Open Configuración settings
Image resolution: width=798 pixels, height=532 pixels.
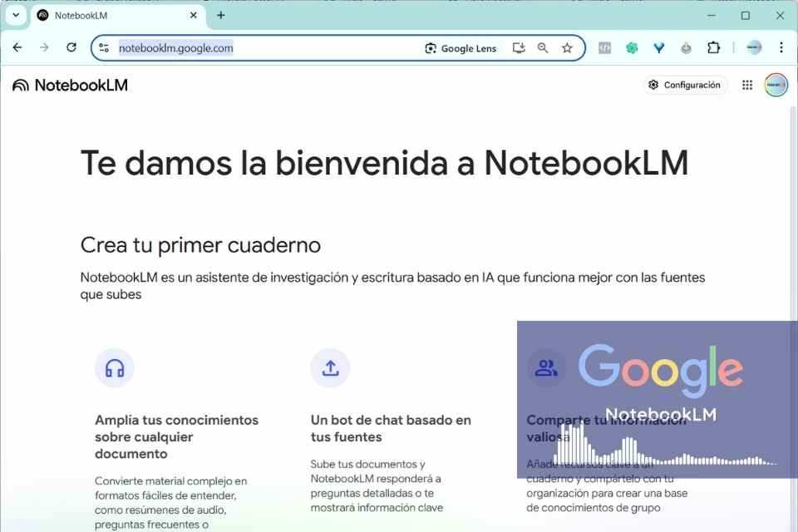(684, 85)
